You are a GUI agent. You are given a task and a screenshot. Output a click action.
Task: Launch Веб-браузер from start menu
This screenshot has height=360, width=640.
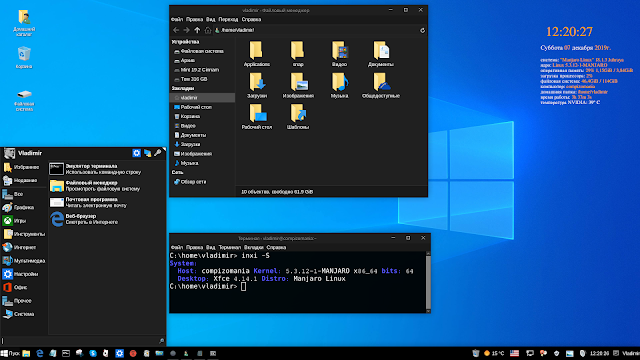[107, 219]
